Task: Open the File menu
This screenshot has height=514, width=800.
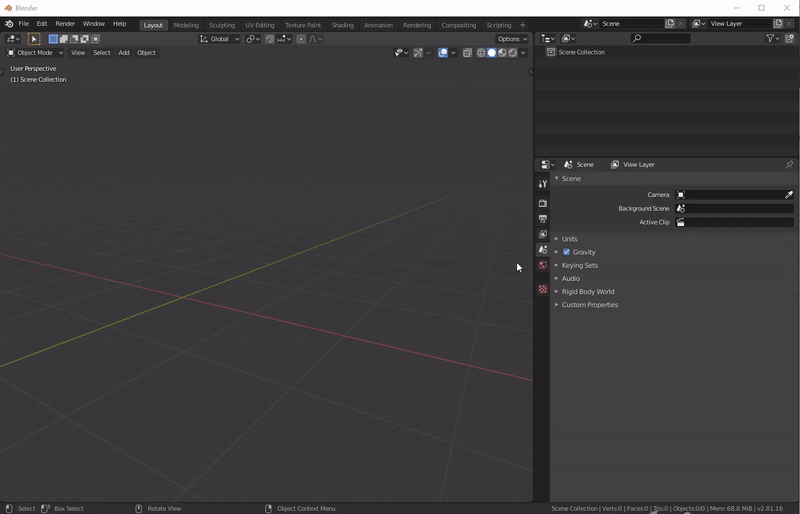Action: pyautogui.click(x=23, y=24)
